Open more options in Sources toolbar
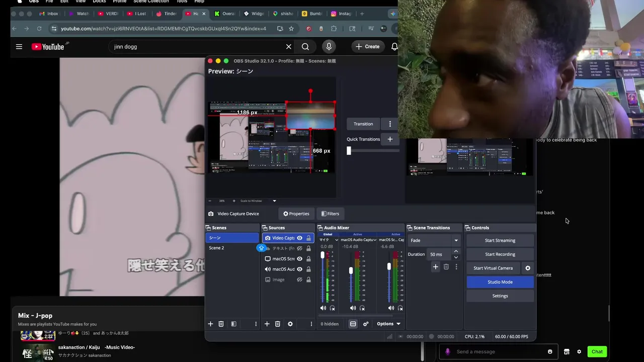This screenshot has width=644, height=362. (311, 324)
